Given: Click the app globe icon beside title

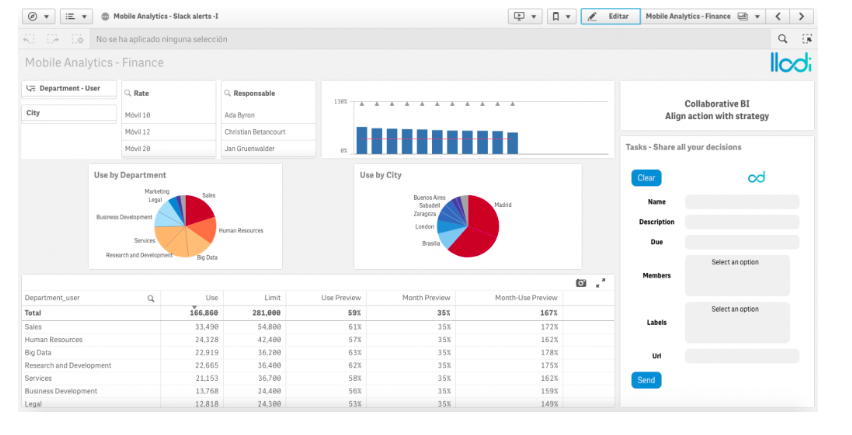Looking at the screenshot, I should coord(105,16).
